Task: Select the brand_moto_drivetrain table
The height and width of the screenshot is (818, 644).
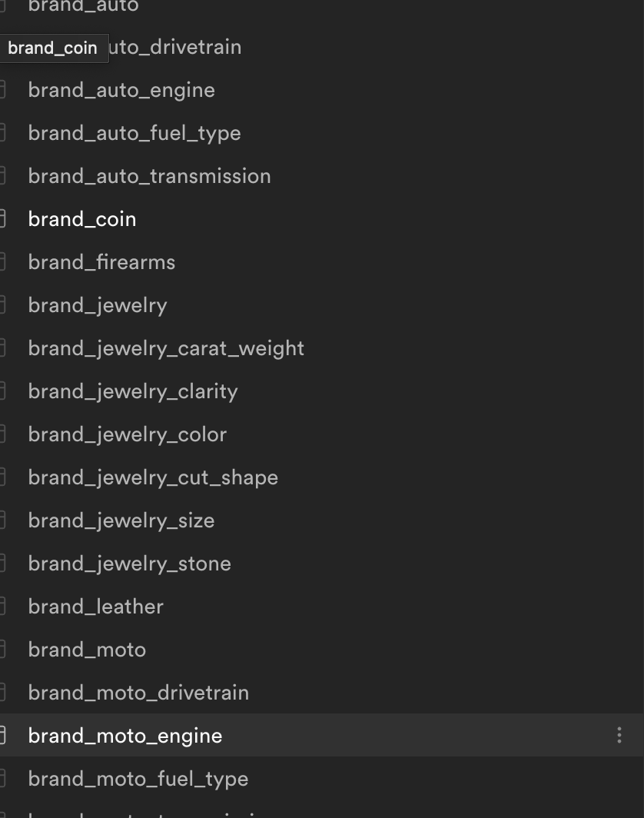Action: click(x=138, y=693)
